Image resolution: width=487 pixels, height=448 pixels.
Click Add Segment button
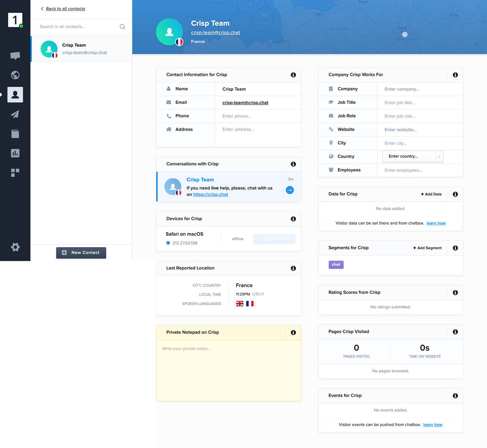(427, 248)
